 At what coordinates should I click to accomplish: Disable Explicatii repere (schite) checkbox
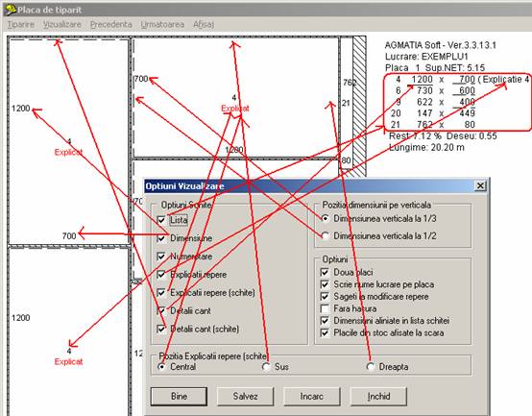point(161,292)
